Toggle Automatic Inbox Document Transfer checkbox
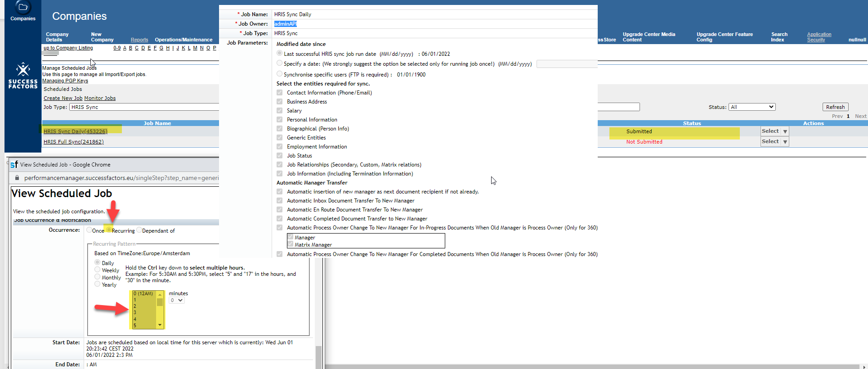Screen dimensions: 868x369 click(x=279, y=200)
